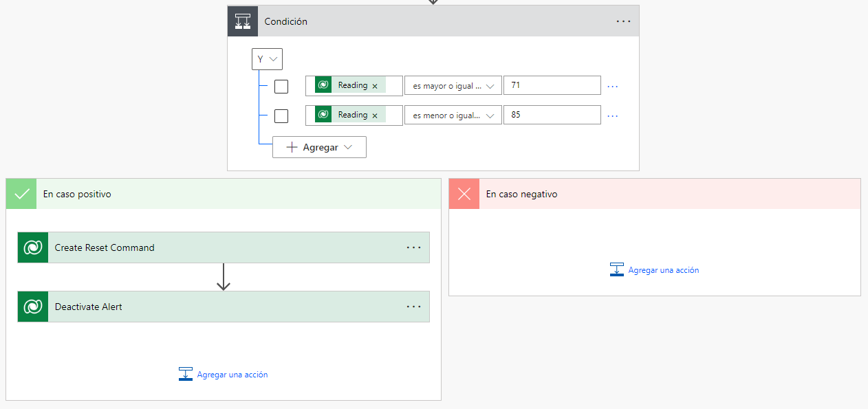868x409 pixels.
Task: Tick the checkbox for the row with 71
Action: coord(281,87)
